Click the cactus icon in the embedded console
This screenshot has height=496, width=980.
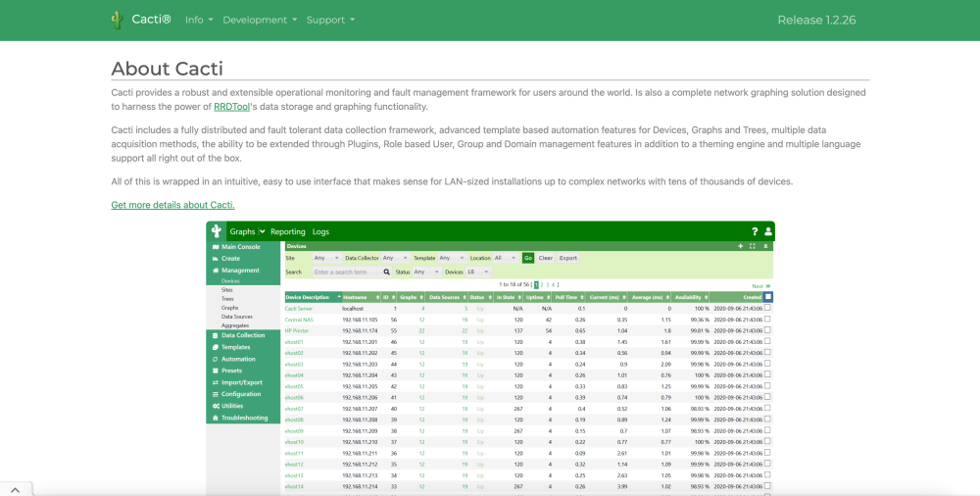click(x=216, y=231)
